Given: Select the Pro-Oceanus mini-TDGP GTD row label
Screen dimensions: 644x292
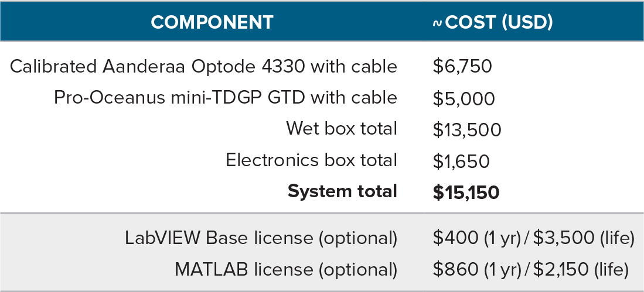Looking at the screenshot, I should (226, 98).
